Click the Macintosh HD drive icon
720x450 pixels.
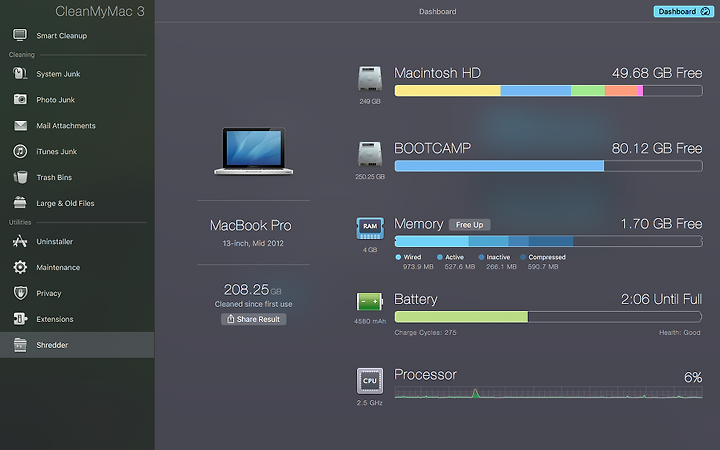point(370,79)
